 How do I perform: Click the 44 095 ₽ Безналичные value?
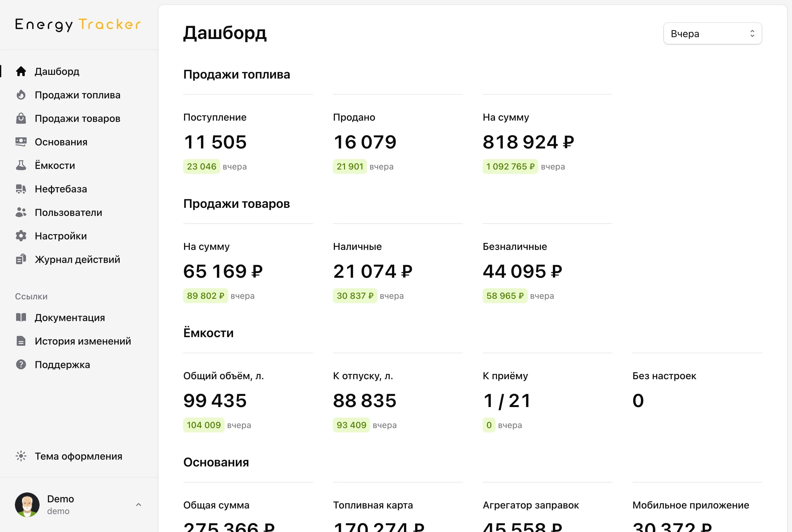pyautogui.click(x=522, y=271)
